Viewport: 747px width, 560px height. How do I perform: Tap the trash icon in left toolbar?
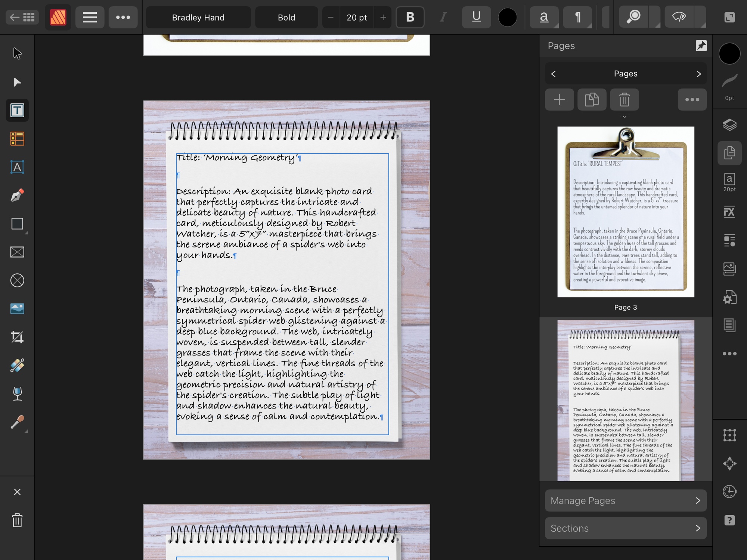click(x=17, y=520)
